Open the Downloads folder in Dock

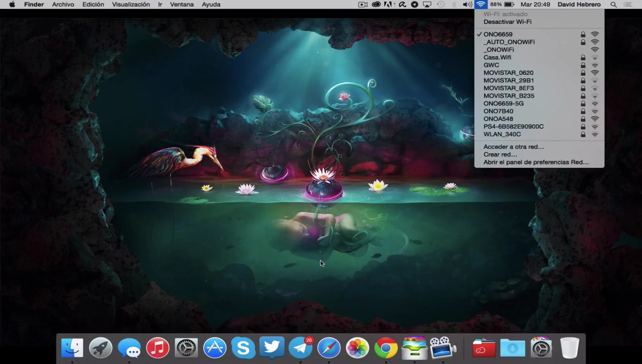click(x=512, y=348)
